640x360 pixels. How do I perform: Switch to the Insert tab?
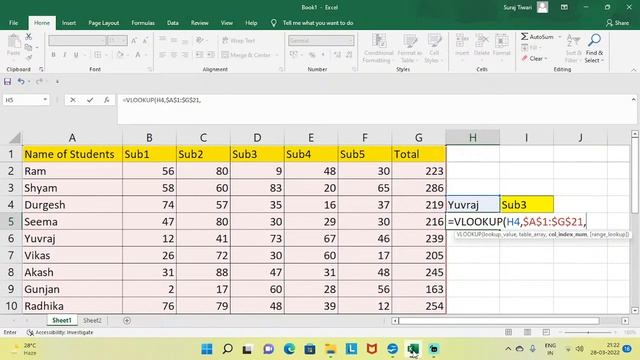coord(69,23)
